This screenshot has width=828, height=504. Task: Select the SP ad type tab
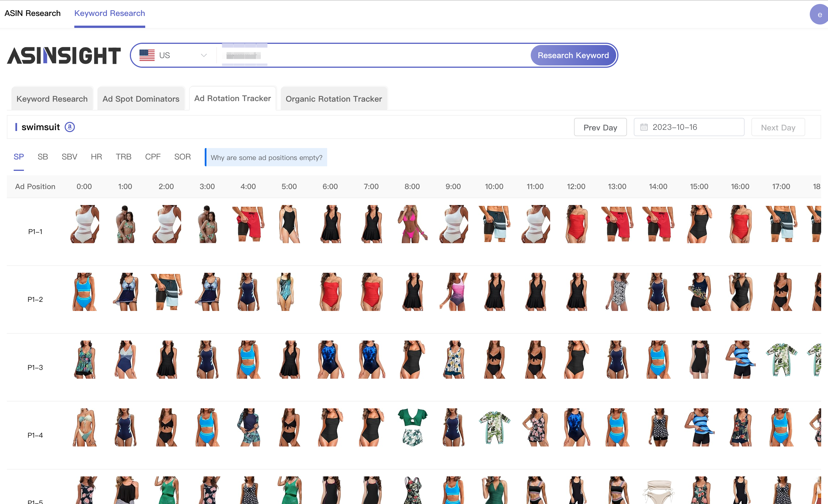(19, 157)
